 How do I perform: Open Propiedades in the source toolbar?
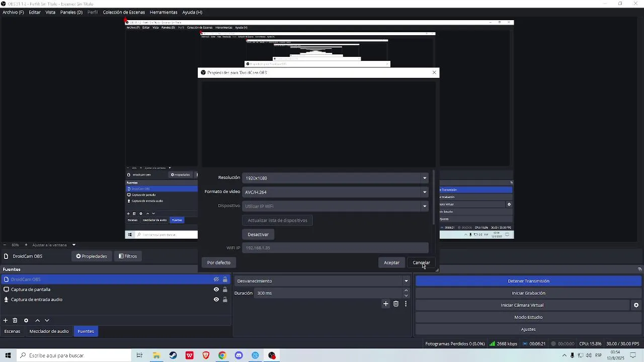point(92,256)
